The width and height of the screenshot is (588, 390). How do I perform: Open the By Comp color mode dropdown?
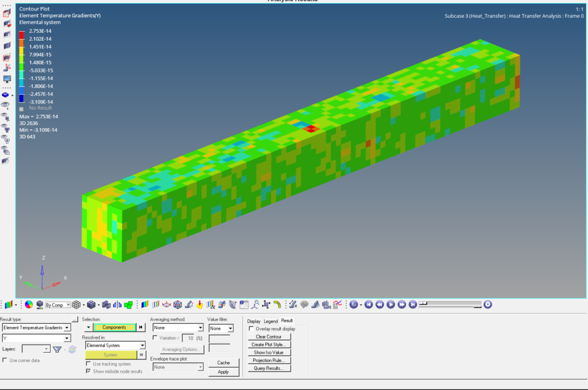pyautogui.click(x=58, y=305)
